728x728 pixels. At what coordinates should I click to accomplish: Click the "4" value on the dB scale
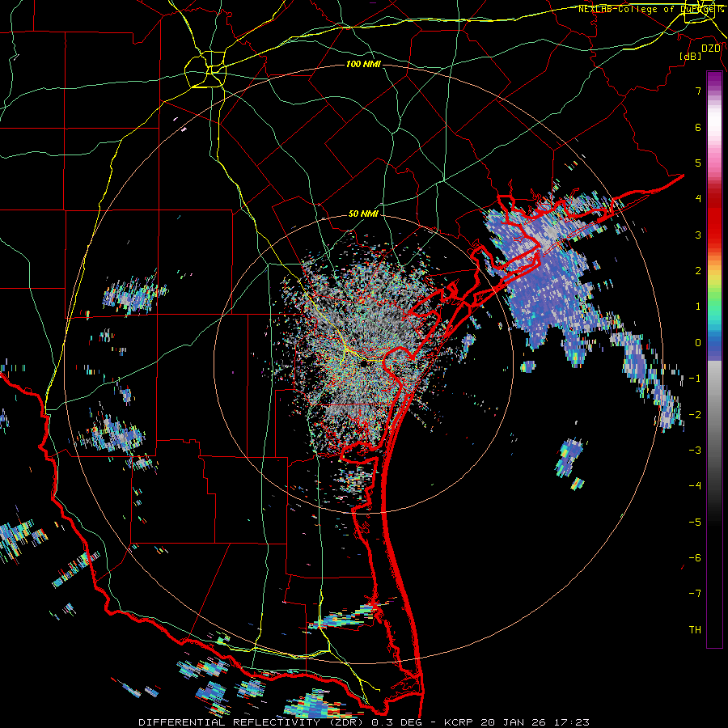coord(698,199)
